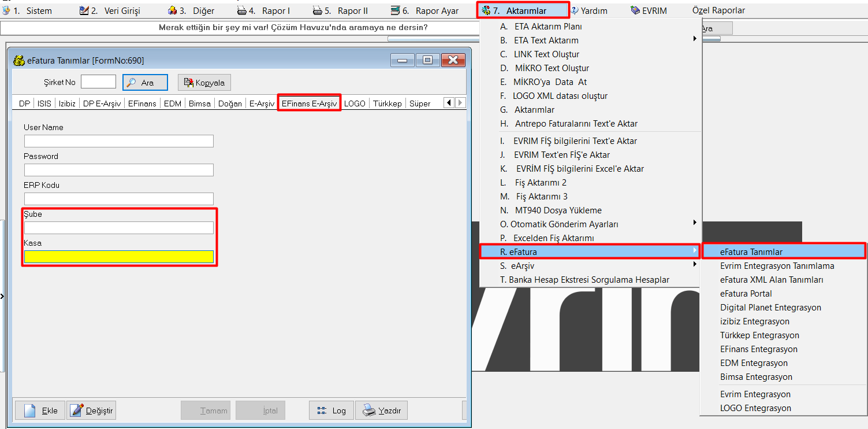Switch to the EFinans tab
Image resolution: width=868 pixels, height=429 pixels.
coord(142,103)
